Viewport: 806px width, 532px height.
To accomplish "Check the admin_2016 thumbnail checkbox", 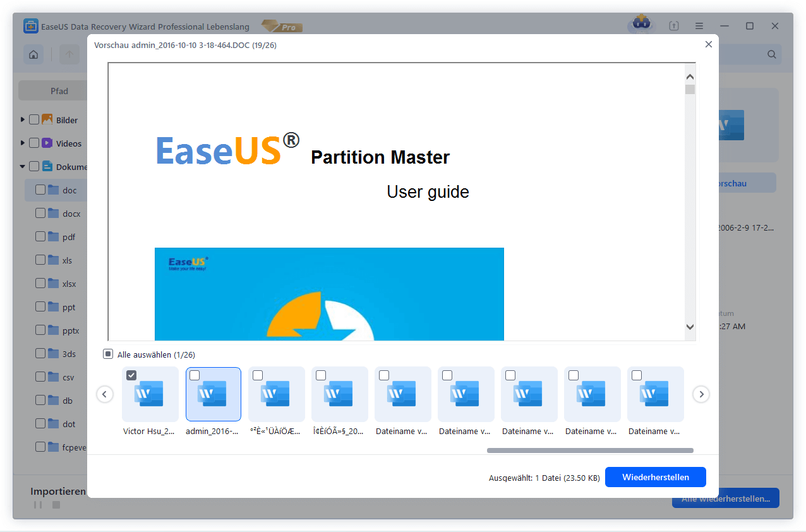I will point(195,375).
